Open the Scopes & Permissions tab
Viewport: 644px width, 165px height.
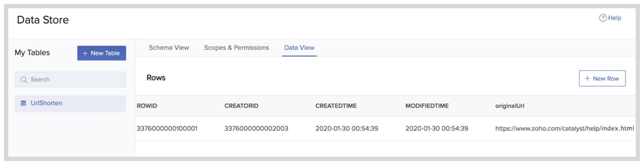tap(236, 48)
